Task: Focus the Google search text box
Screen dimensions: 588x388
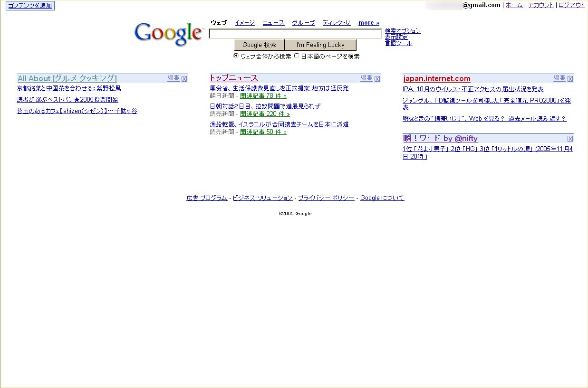Action: [295, 34]
